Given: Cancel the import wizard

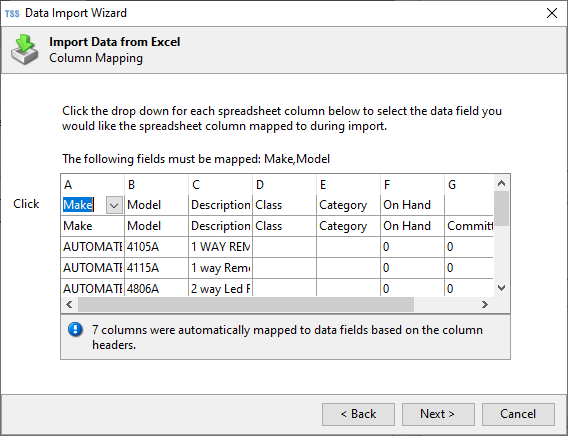Looking at the screenshot, I should (x=518, y=414).
